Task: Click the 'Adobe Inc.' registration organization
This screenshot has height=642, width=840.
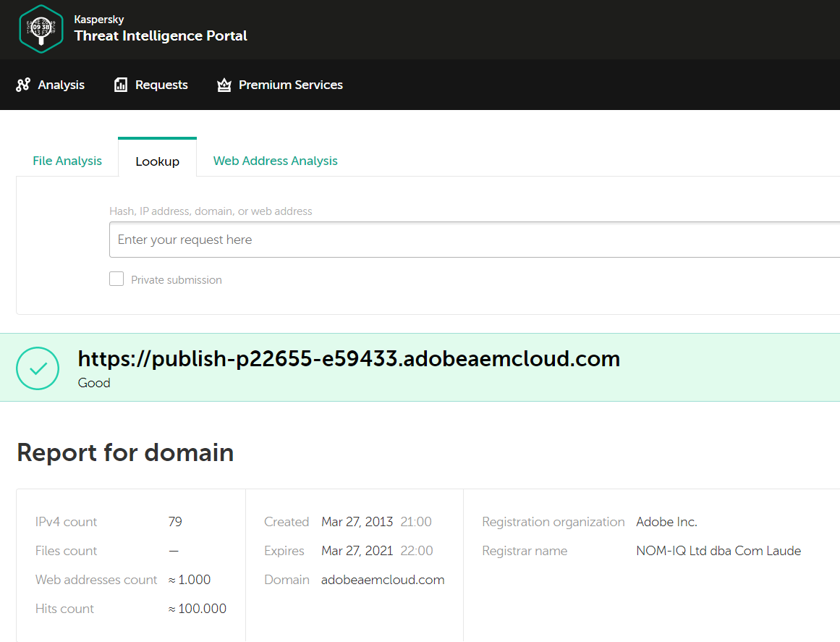Action: 666,522
